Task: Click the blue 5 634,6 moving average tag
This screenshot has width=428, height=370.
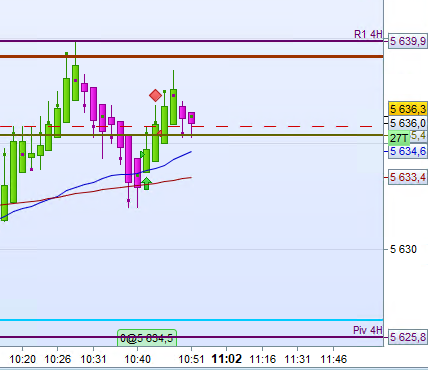Action: coord(408,151)
